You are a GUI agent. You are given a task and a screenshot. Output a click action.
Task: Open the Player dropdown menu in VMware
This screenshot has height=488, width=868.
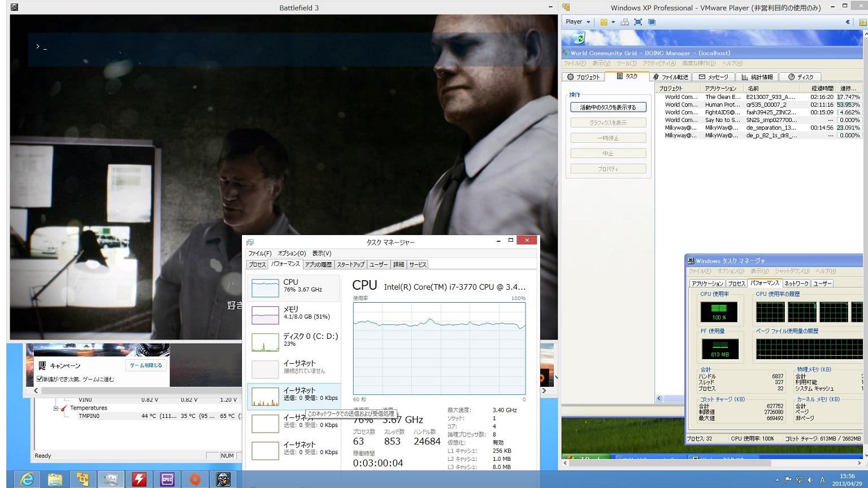click(x=578, y=22)
